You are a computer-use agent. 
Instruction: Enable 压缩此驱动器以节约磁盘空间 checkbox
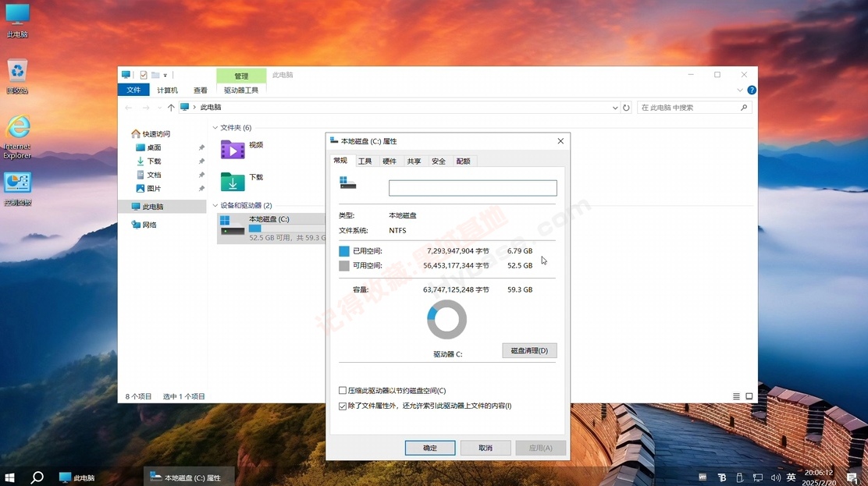coord(343,390)
